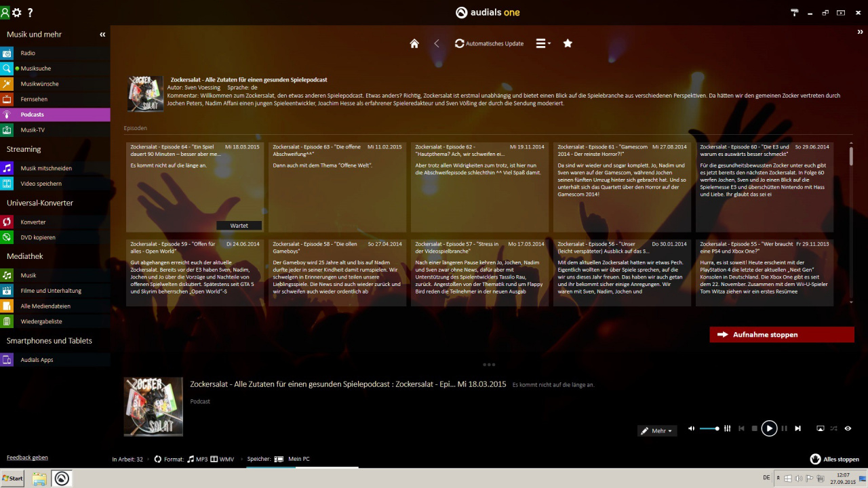Image resolution: width=868 pixels, height=488 pixels.
Task: Collapse the left navigation sidebar
Action: click(103, 34)
